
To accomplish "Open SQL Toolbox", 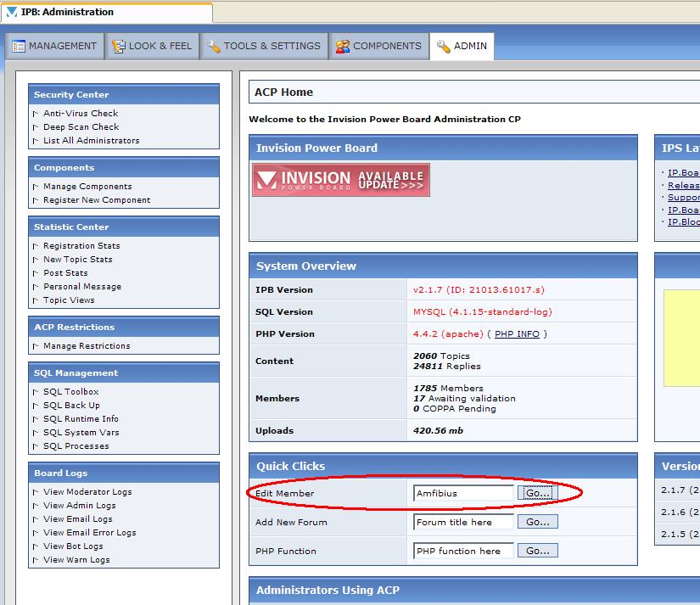I will click(71, 392).
